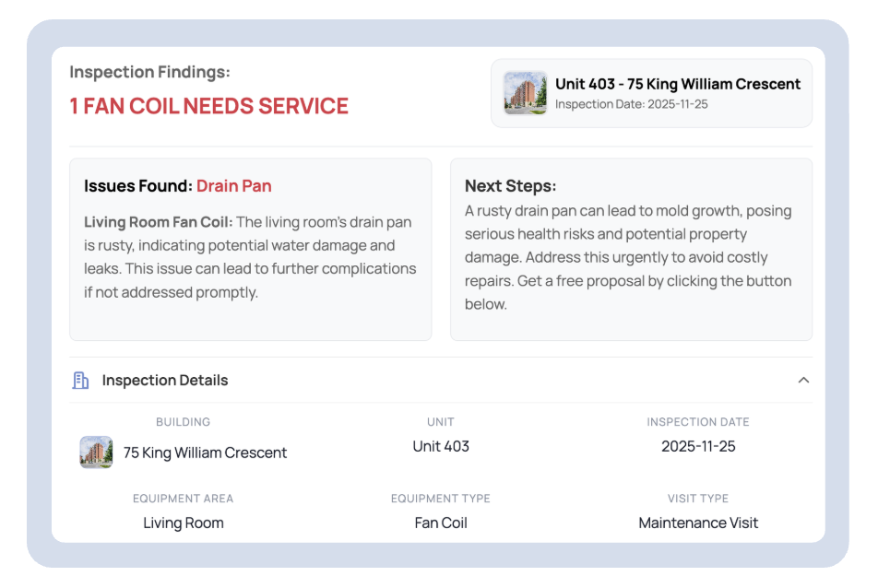Click the chevron beside Inspection Details

[x=803, y=380]
